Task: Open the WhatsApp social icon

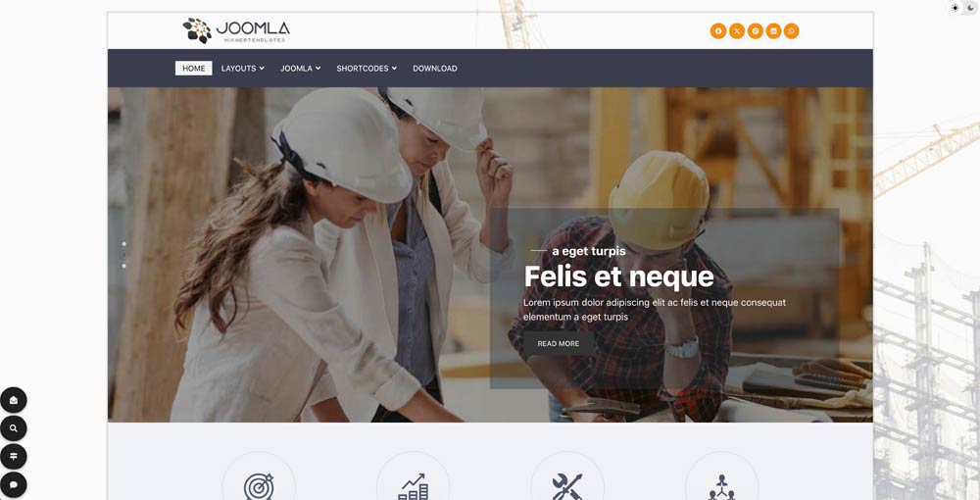Action: 791,31
